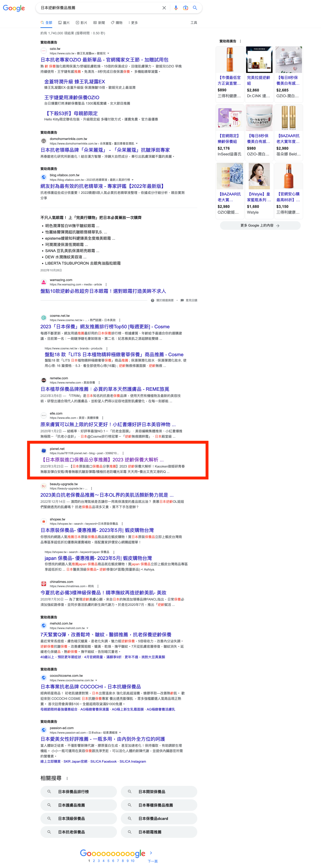This screenshot has width=321, height=868.
Task: Search related 日本眼霜推薦
Action: 159,832
